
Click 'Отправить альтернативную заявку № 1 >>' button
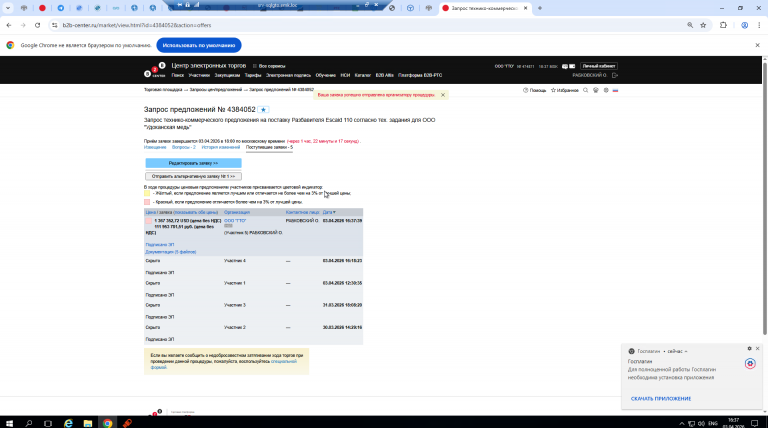coord(193,176)
